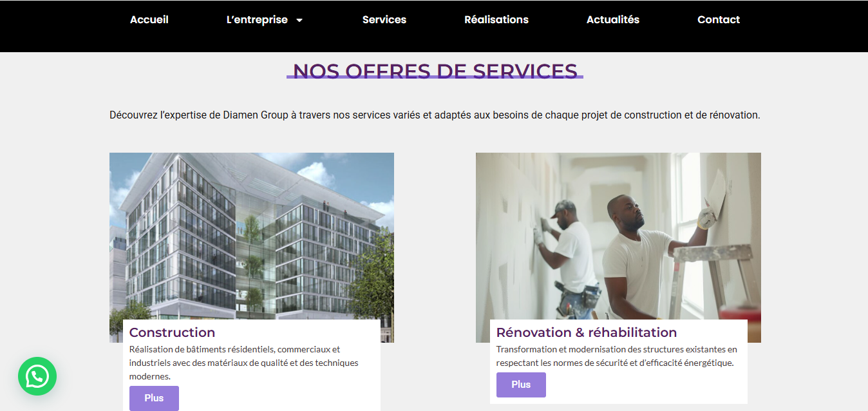Click the Diamen Group intro sentence

point(435,115)
